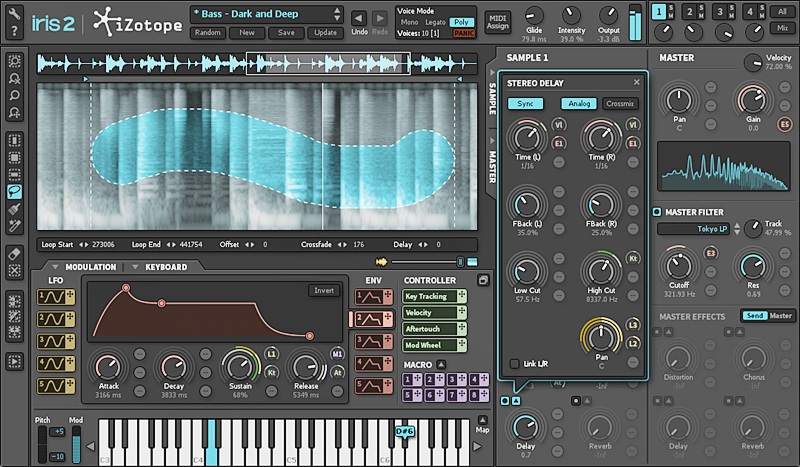Click the Pitch bend vertical slider
This screenshot has width=800, height=467.
click(x=42, y=444)
